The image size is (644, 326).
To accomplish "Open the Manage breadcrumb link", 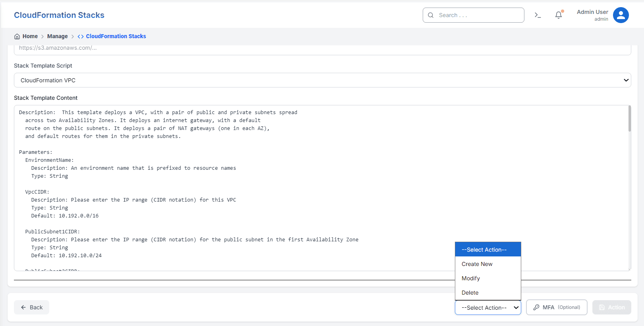I will pos(58,36).
